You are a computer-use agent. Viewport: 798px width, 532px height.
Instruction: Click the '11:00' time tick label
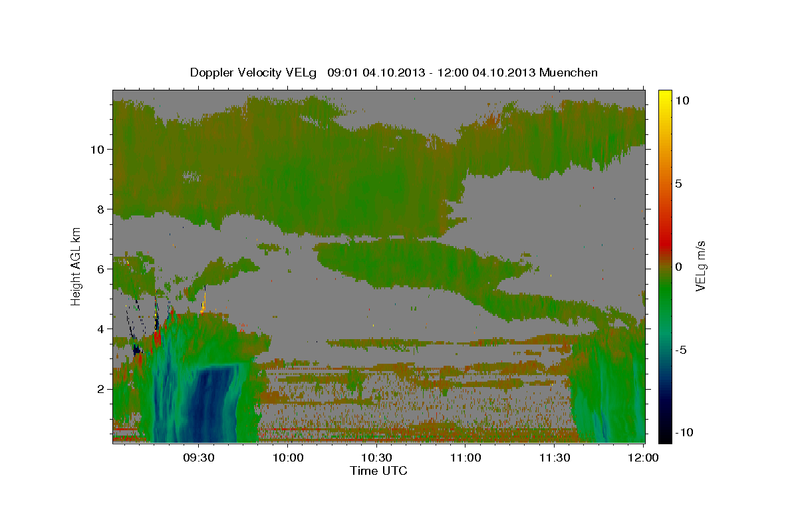pos(465,458)
